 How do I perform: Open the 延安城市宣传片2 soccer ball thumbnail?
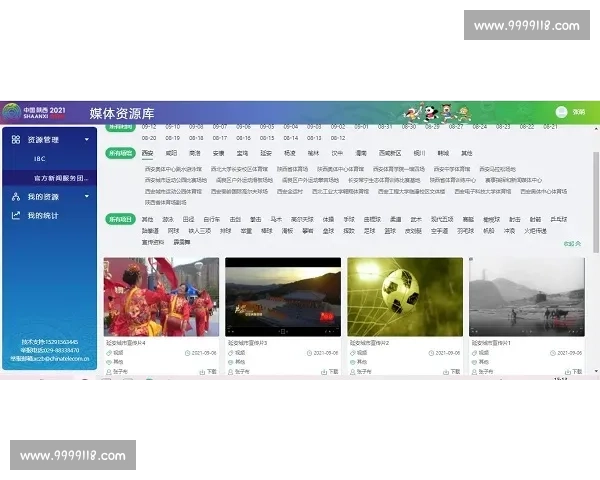(405, 297)
